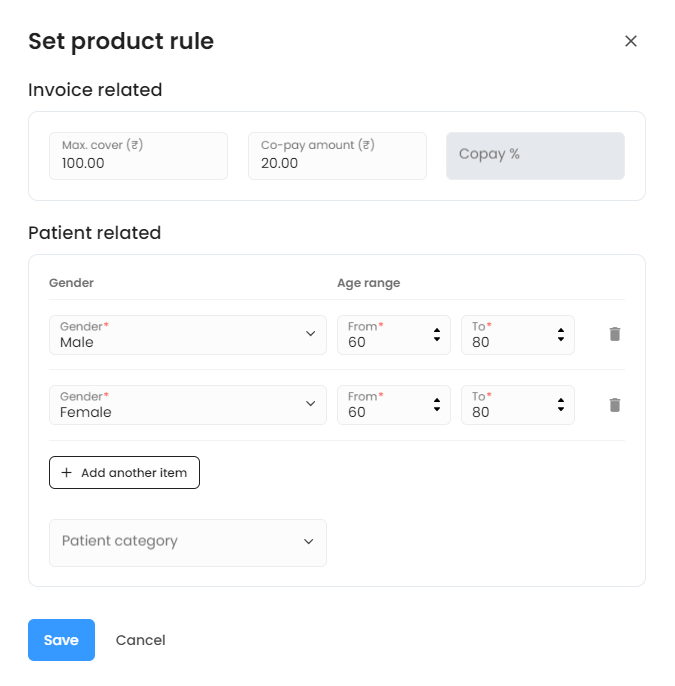Decrease the Female row To age
Screen dimensions: 675x686
[x=561, y=410]
